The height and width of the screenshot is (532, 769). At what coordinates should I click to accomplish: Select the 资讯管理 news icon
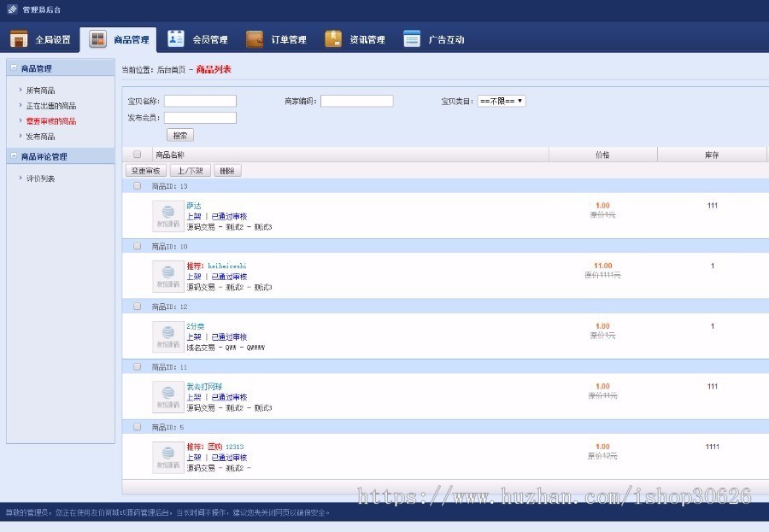333,38
